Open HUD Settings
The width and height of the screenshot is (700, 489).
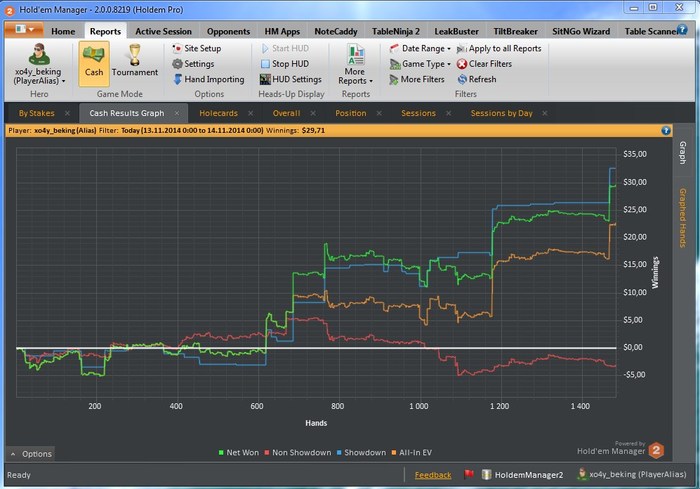pos(291,79)
